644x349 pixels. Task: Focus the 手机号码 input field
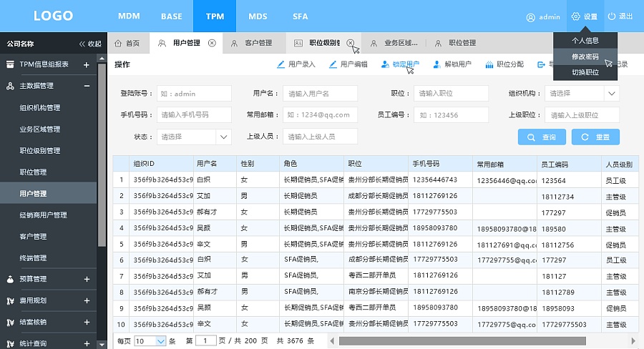(x=194, y=115)
